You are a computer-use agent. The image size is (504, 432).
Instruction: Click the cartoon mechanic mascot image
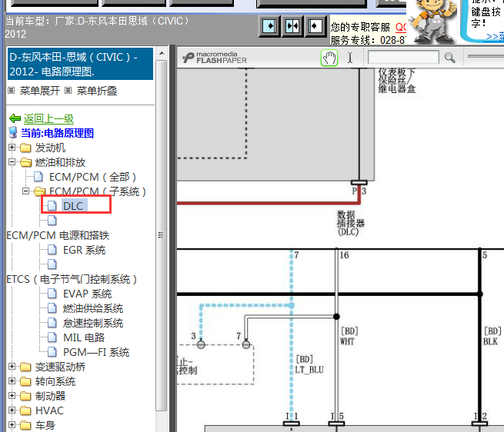coord(432,22)
